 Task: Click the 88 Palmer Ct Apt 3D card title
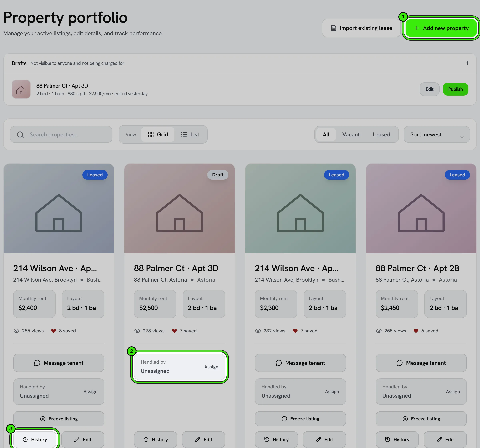tap(176, 268)
